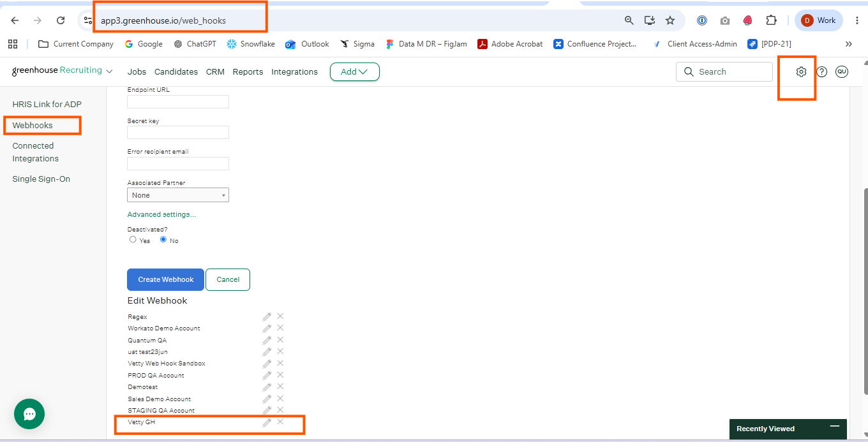This screenshot has width=868, height=442.
Task: Open the Chrome extensions puzzle icon
Action: 771,20
